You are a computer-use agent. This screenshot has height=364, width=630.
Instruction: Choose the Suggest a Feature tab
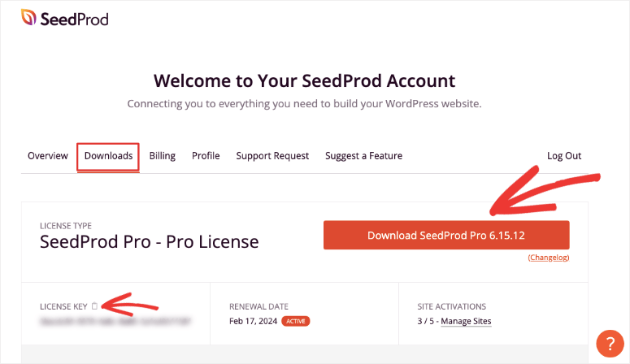click(x=363, y=156)
